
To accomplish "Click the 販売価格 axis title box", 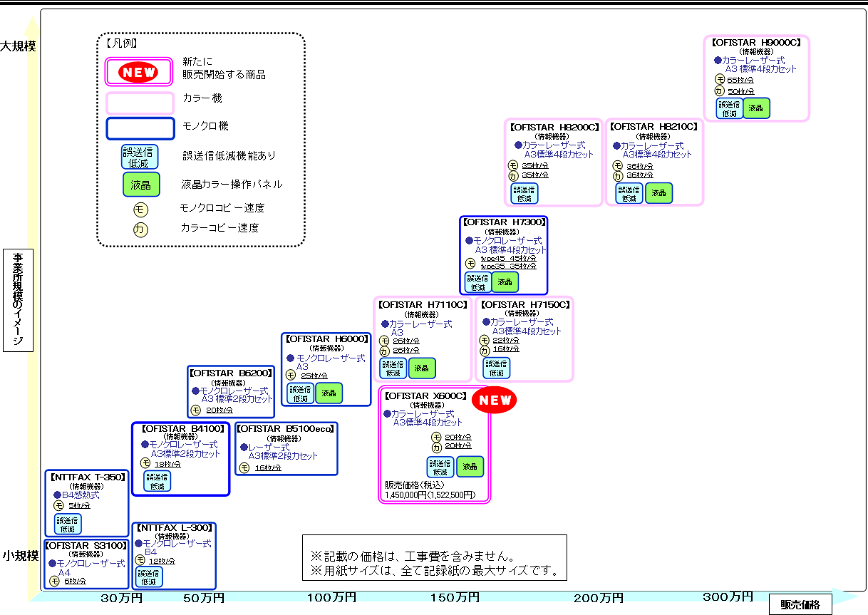I will (x=800, y=605).
